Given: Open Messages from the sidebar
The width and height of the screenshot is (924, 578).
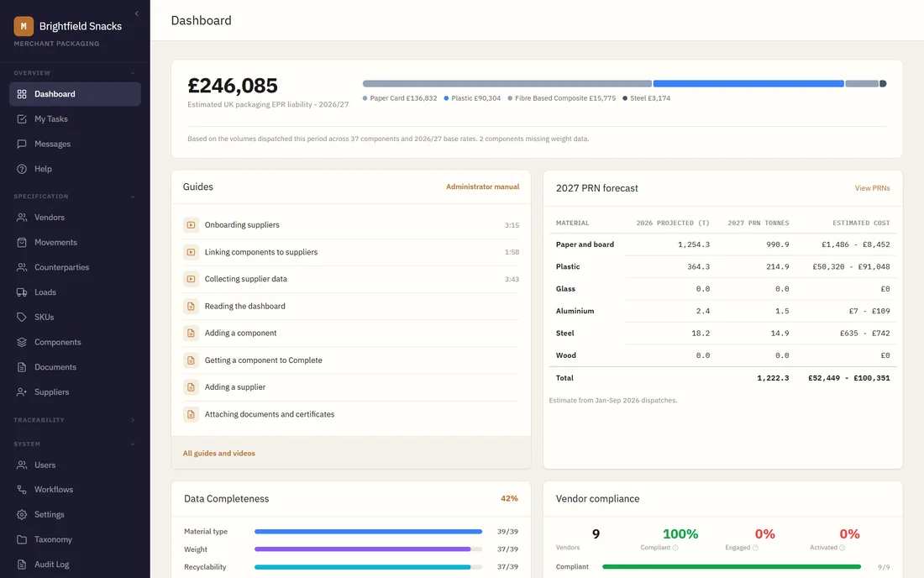Looking at the screenshot, I should tap(75, 144).
